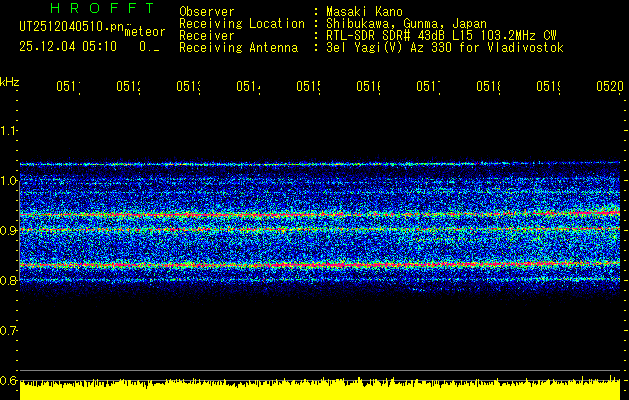629x400 pixels.
Task: Click the 0.6 frequency axis label
Action: point(8,380)
